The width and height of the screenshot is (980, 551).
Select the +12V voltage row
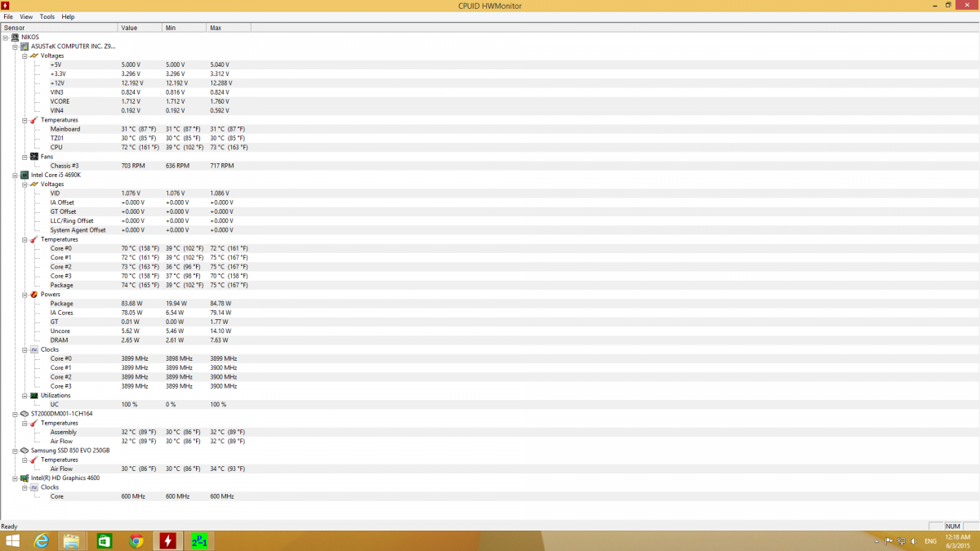click(x=490, y=83)
